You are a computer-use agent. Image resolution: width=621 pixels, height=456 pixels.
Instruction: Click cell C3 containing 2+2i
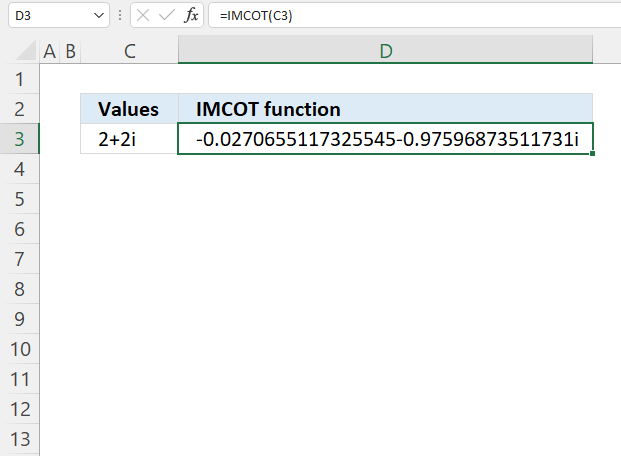click(129, 139)
